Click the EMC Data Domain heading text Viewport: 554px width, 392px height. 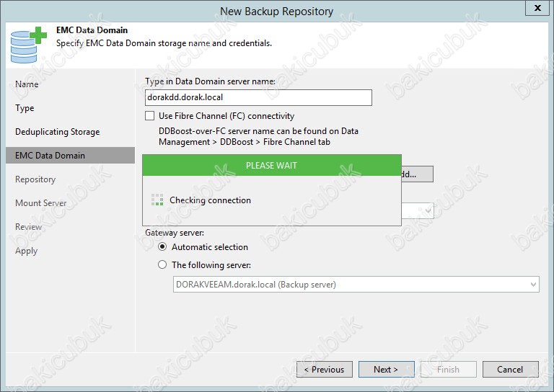pos(92,30)
